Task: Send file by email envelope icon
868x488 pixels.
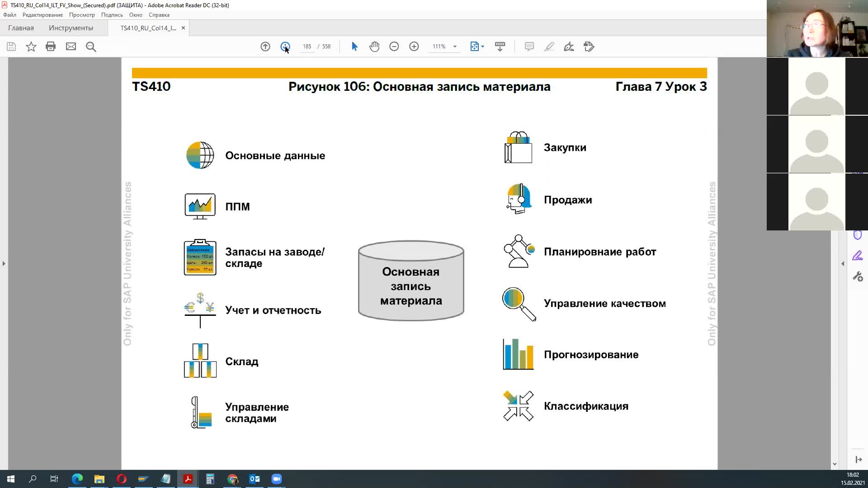Action: [71, 47]
